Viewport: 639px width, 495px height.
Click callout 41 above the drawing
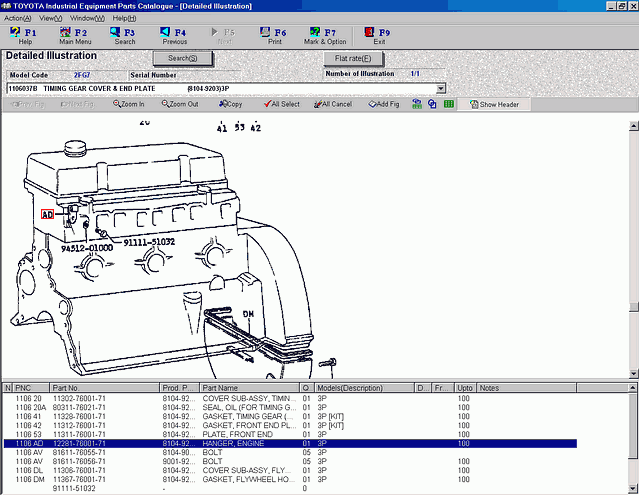click(222, 128)
